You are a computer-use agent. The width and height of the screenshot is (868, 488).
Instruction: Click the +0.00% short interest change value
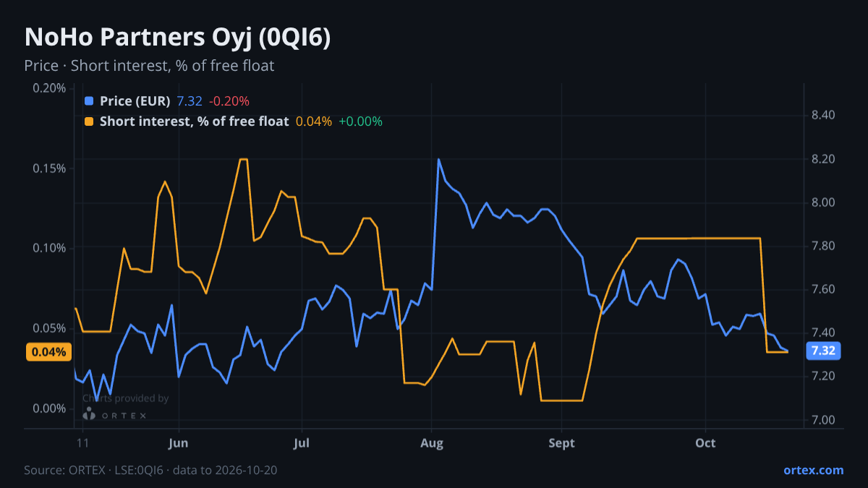pos(360,121)
